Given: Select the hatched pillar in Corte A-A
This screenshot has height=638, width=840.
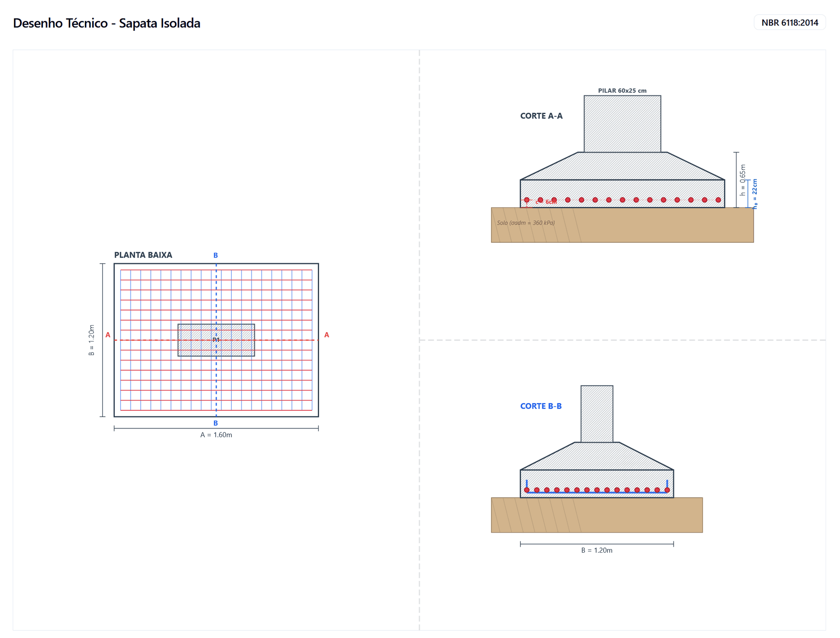Looking at the screenshot, I should [622, 124].
